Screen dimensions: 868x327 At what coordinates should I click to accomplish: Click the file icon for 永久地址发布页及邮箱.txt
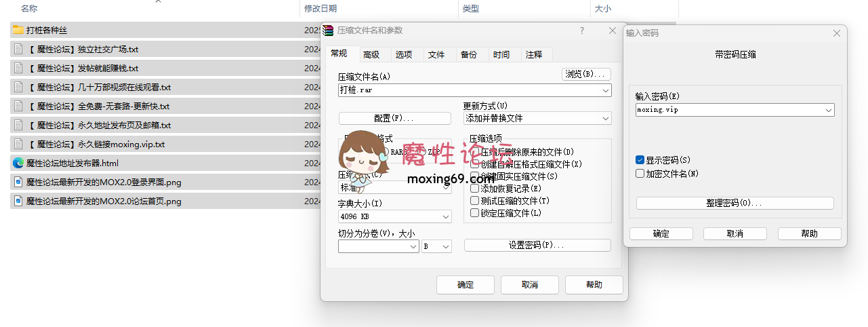18,125
